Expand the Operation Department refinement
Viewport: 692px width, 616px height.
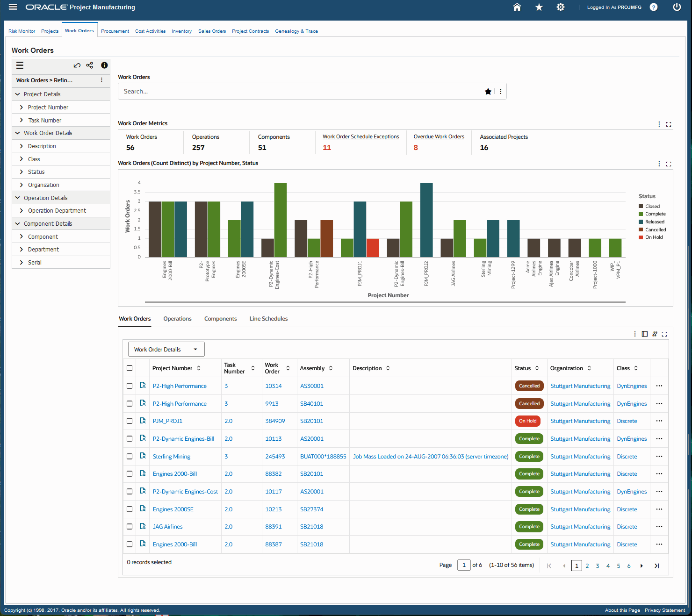[22, 211]
